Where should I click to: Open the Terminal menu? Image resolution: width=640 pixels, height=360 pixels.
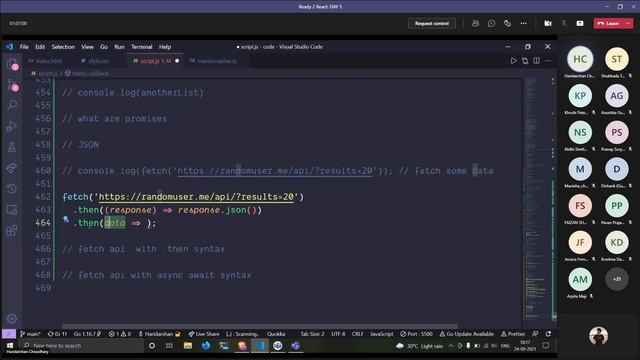[x=142, y=47]
